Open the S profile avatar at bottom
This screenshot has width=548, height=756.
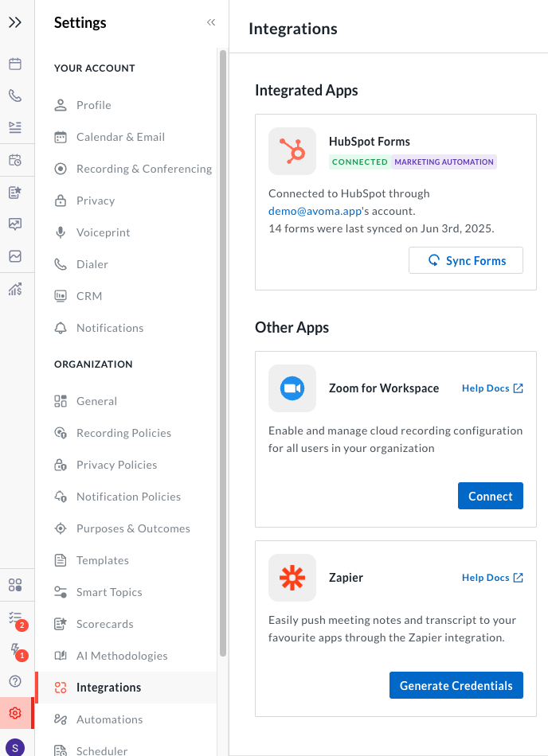17,746
